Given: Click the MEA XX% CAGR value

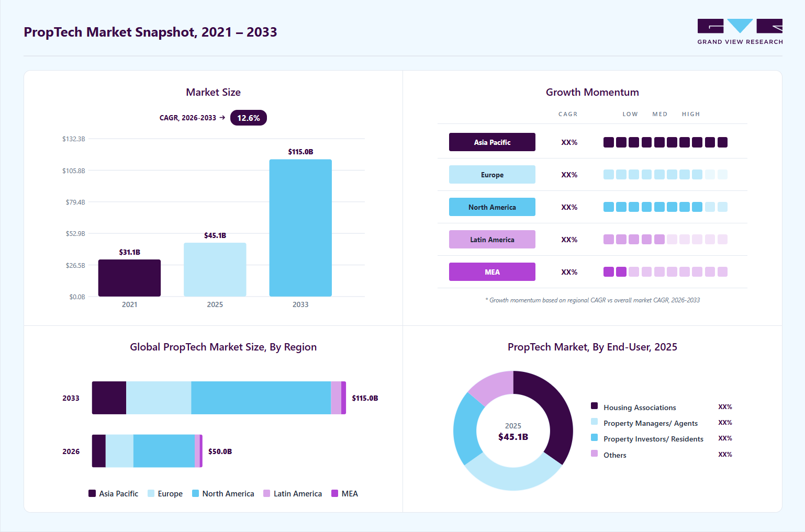Looking at the screenshot, I should 569,272.
